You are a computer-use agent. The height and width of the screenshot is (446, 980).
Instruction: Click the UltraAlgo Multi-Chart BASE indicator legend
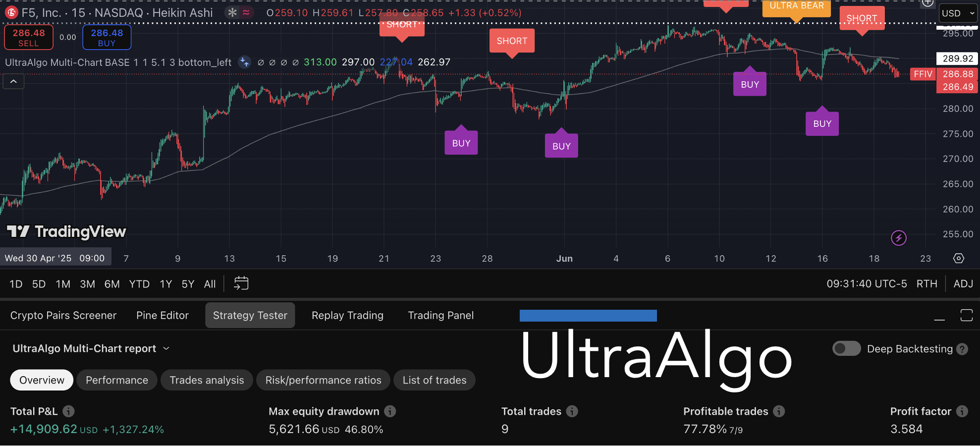[x=118, y=62]
